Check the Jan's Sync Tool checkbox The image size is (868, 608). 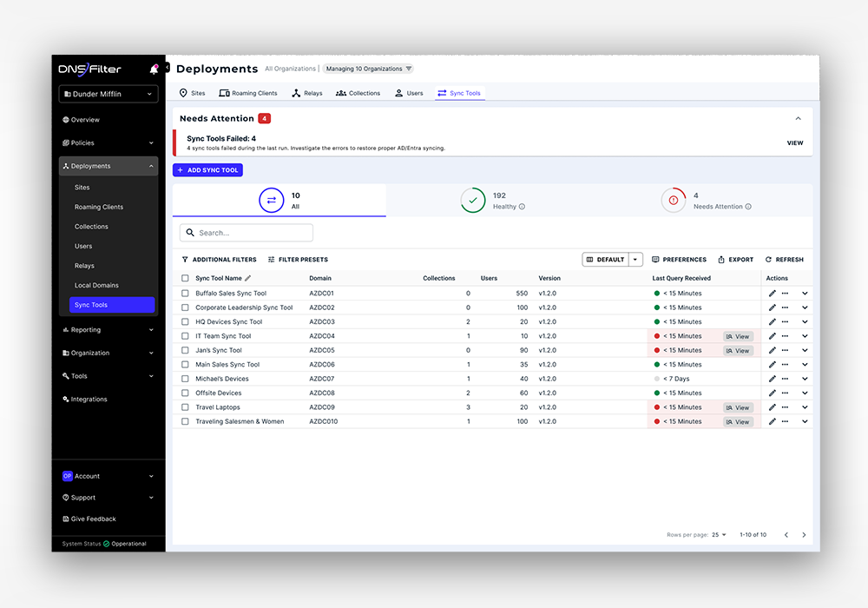coord(185,351)
